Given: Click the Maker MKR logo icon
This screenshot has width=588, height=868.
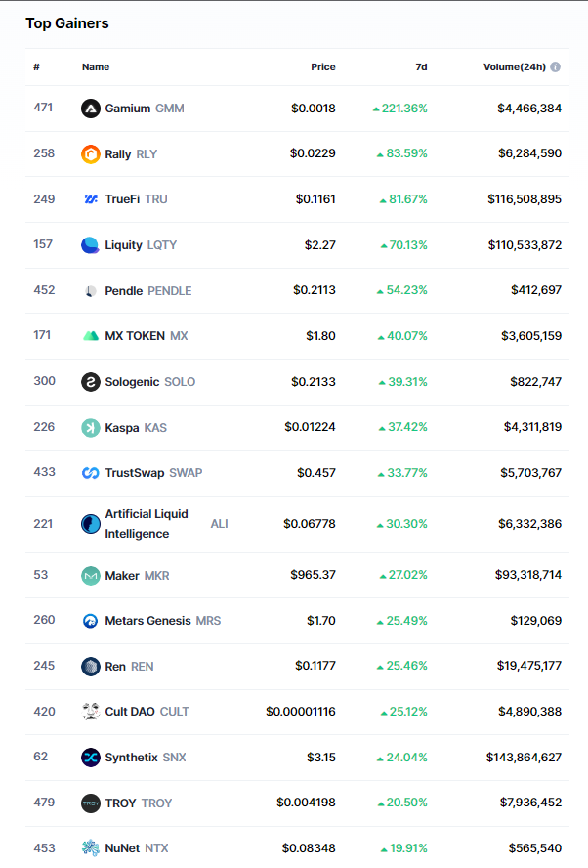Looking at the screenshot, I should (91, 576).
